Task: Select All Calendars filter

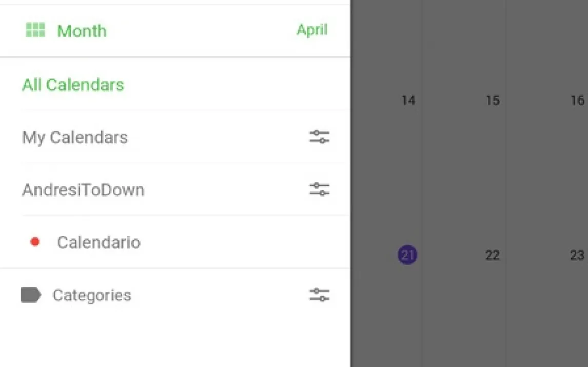Action: (73, 85)
